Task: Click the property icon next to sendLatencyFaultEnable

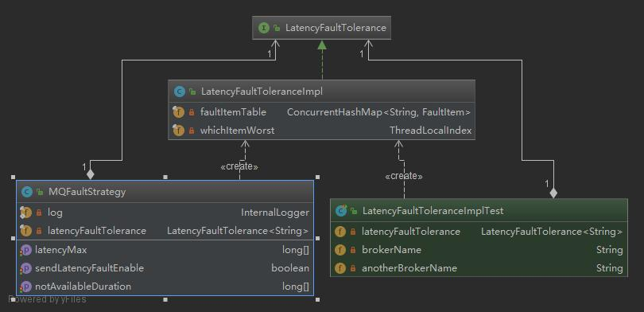Action: [x=26, y=268]
